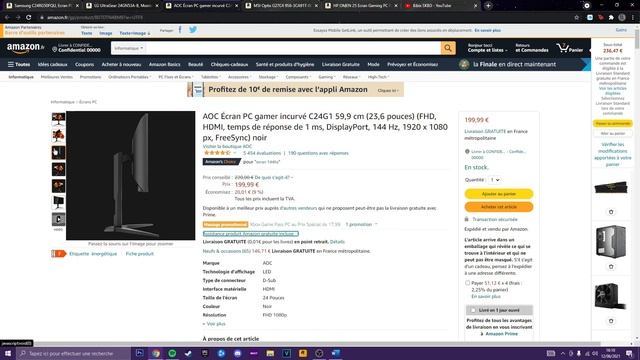Screen dimensions: 640x360
Task: Expand the Compte et listes menu
Action: (487, 48)
